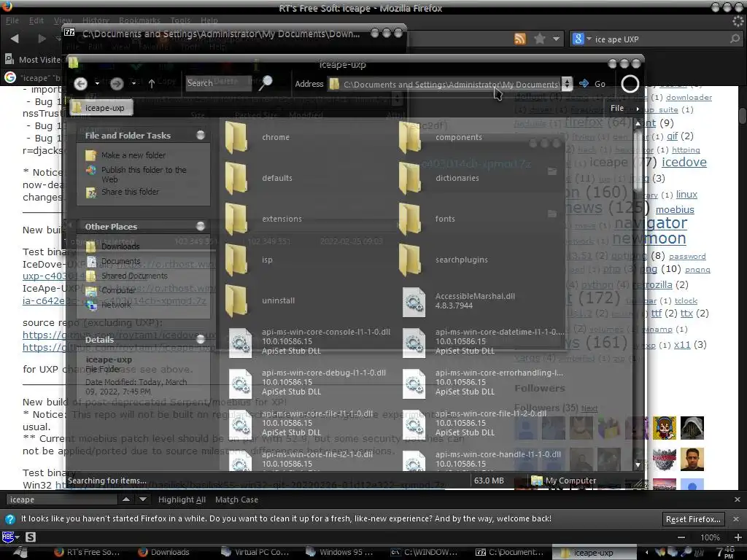The image size is (747, 560).
Task: Open Firefox History menu
Action: (x=96, y=20)
